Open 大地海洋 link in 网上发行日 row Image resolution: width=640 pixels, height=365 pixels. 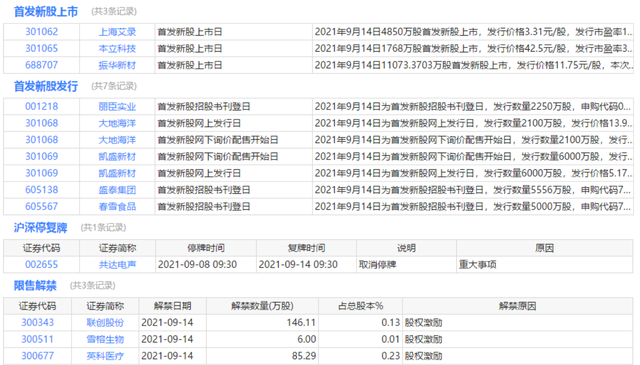117,123
